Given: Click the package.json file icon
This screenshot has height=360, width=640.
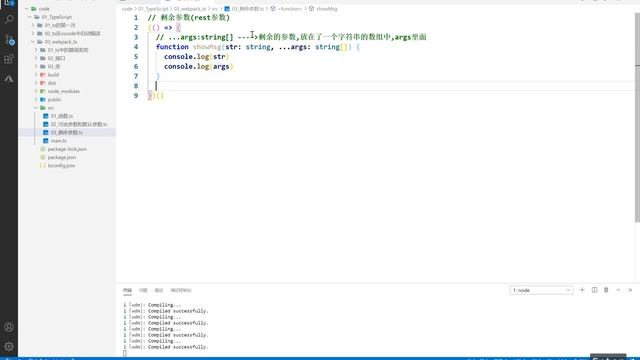Looking at the screenshot, I should coord(42,157).
